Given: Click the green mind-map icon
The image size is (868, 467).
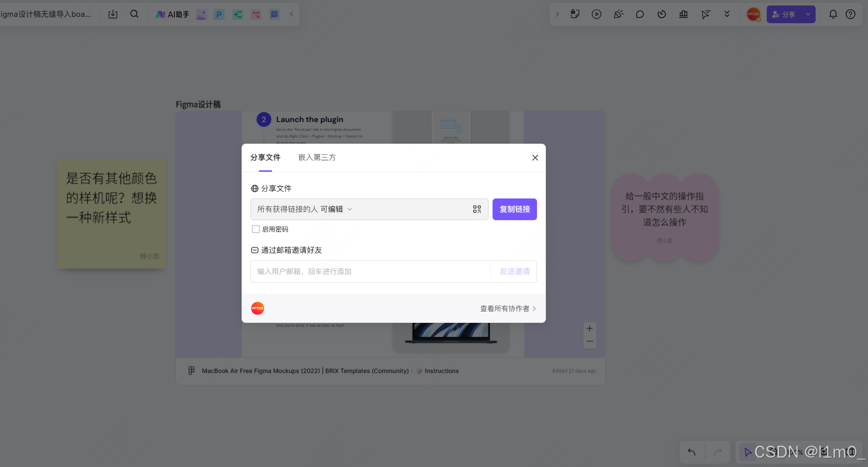Looking at the screenshot, I should pos(238,14).
